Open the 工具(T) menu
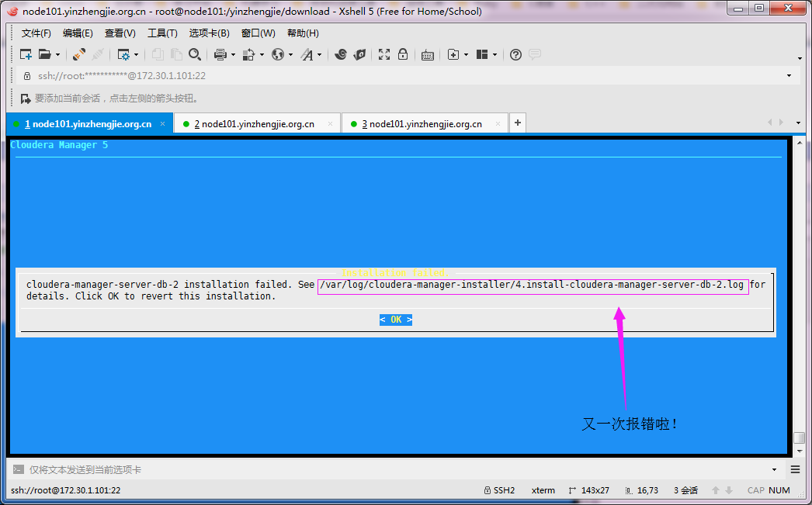The width and height of the screenshot is (812, 505). point(162,33)
